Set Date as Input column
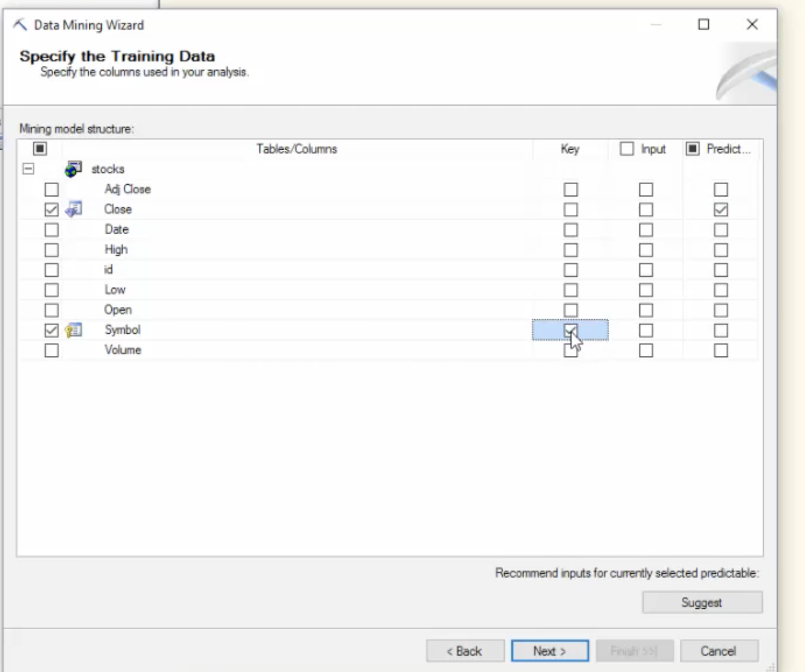The height and width of the screenshot is (672, 805). tap(646, 230)
